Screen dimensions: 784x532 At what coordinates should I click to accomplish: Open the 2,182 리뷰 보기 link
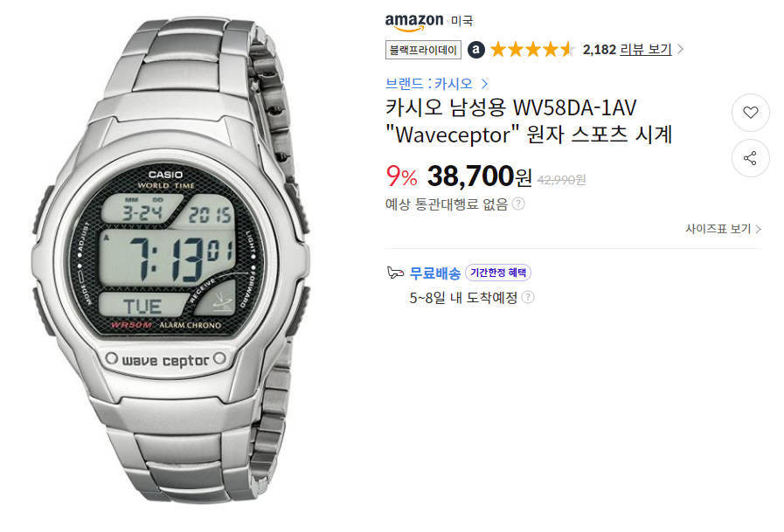[x=627, y=50]
